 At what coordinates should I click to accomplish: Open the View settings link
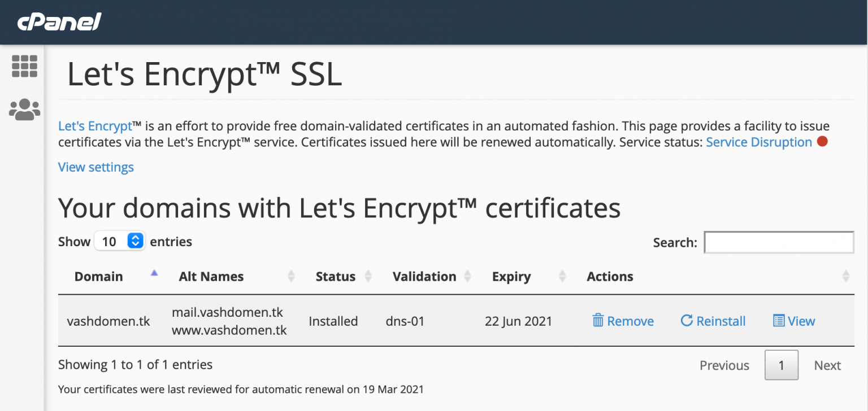pos(96,167)
